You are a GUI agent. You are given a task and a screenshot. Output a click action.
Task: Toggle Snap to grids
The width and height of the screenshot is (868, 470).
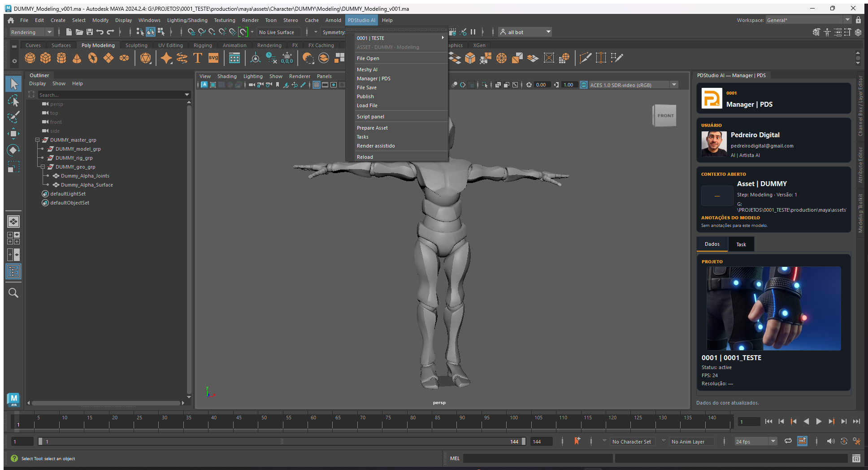[191, 32]
